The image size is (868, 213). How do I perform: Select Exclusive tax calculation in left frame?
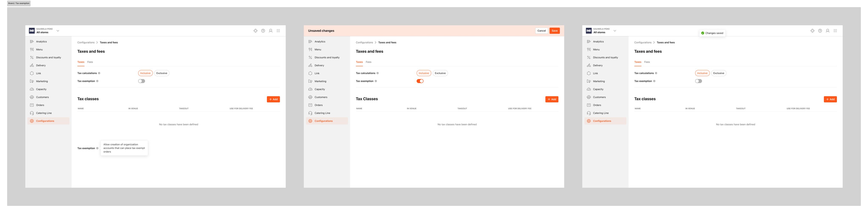(162, 73)
